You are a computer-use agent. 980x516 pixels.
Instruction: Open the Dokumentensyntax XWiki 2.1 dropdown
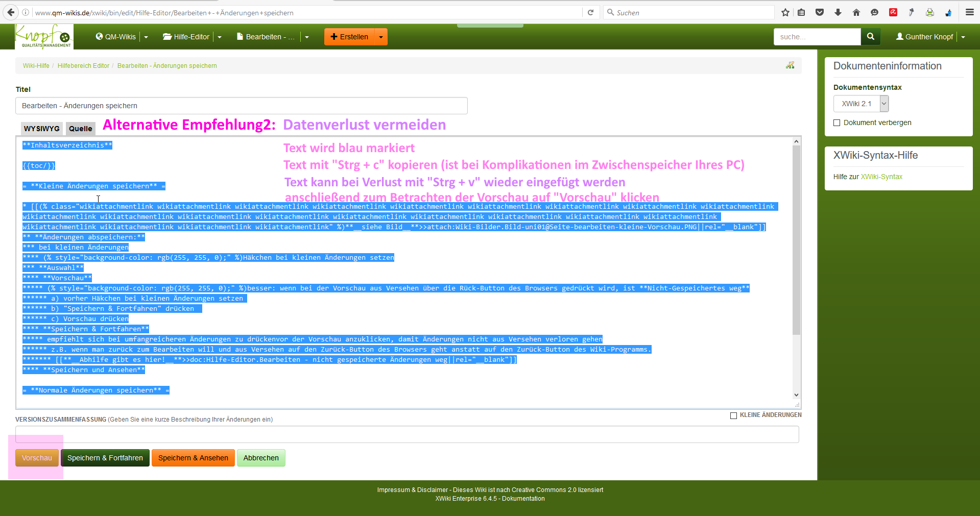coord(861,104)
